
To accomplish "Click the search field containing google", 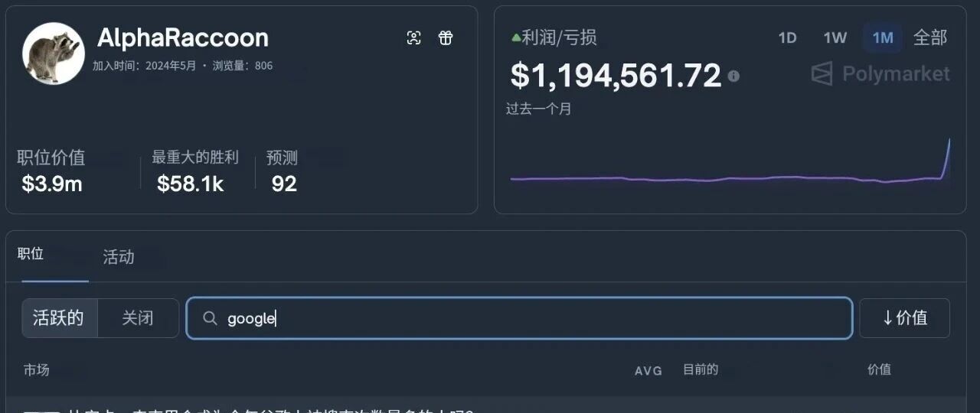I will [519, 318].
